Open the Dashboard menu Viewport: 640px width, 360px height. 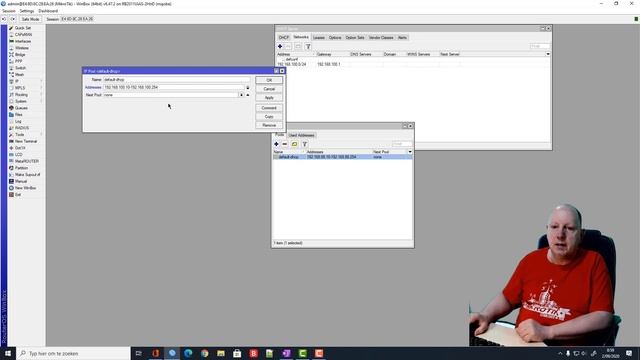[x=48, y=11]
